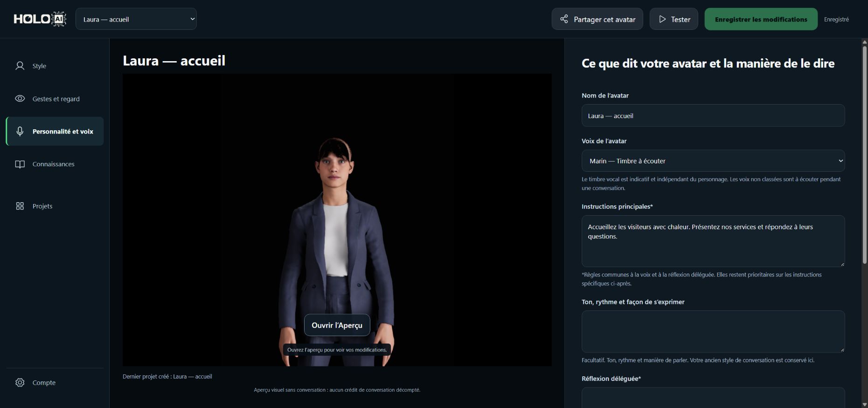Image resolution: width=868 pixels, height=408 pixels.
Task: Click the 'Le timbre vocal est indicatif' hint
Action: [x=711, y=183]
